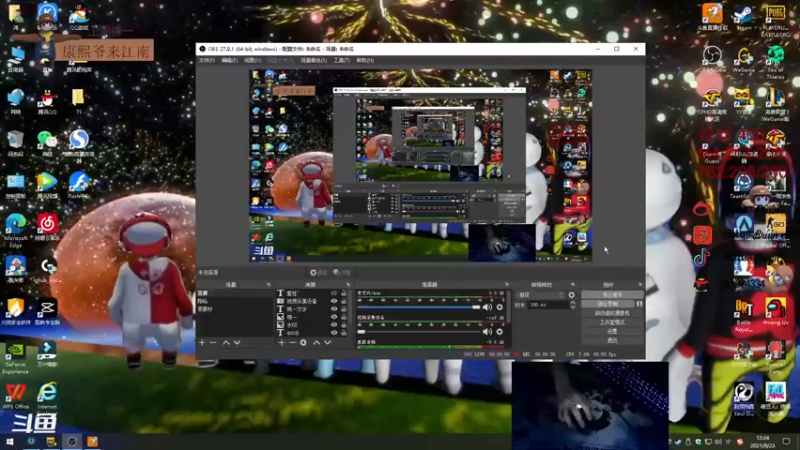Click the OBS preview canvas
Screen dimensions: 800x450
[420, 166]
